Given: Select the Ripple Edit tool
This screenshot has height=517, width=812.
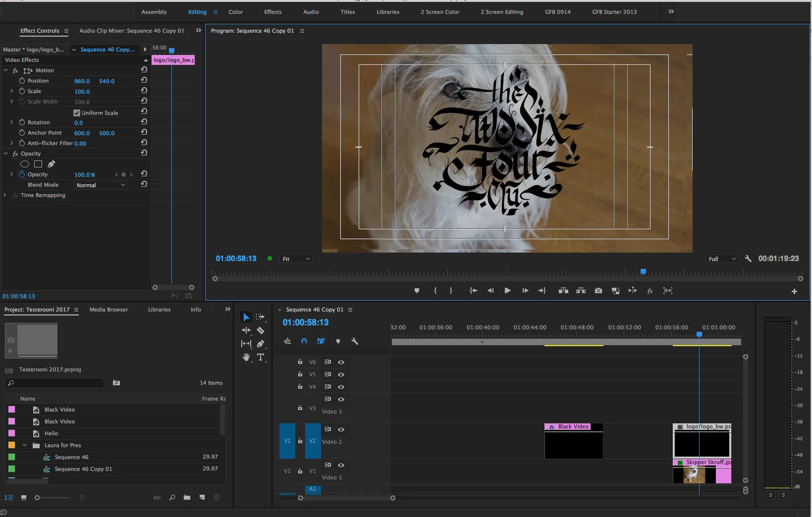Looking at the screenshot, I should pos(246,330).
